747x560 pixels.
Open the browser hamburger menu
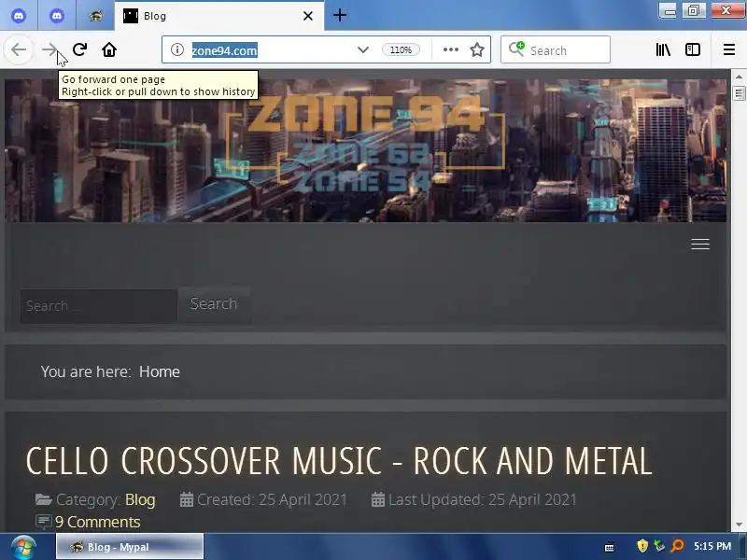(729, 49)
